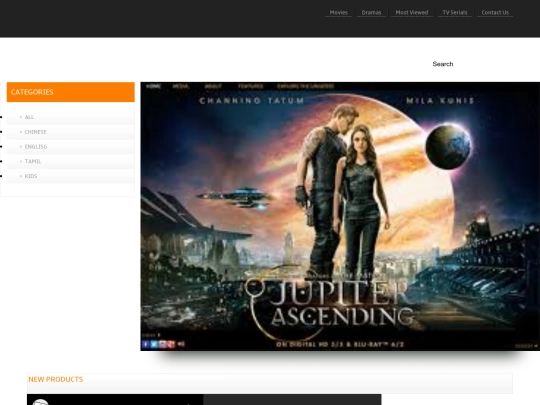Go to Most Viewed page
540x405 pixels.
[x=412, y=12]
